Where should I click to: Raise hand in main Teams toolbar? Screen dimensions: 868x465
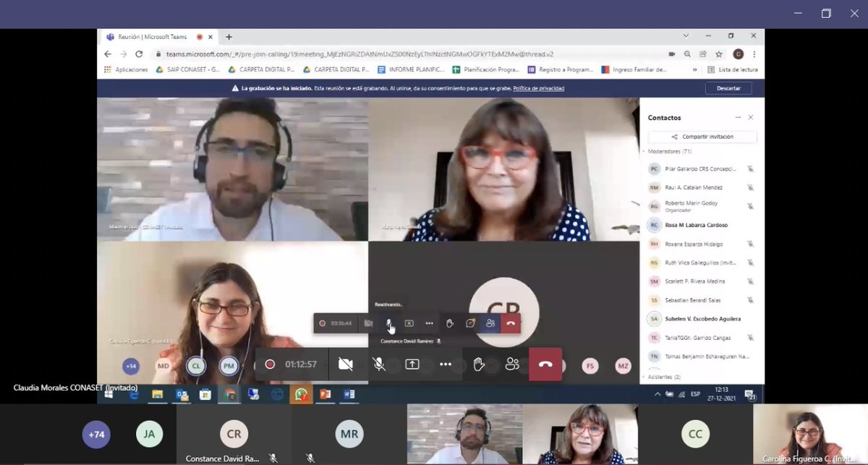(479, 364)
